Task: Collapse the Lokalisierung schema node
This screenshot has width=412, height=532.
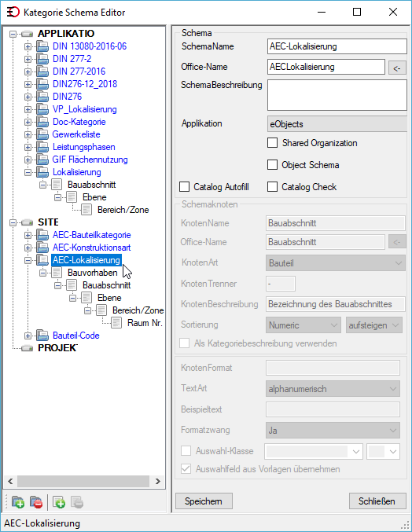Action: [28, 172]
